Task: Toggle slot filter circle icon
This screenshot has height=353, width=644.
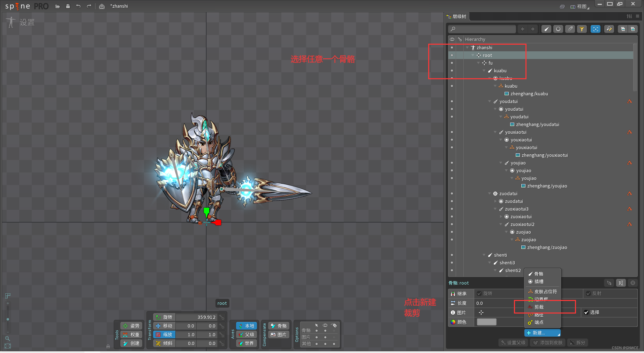Action: pos(558,29)
